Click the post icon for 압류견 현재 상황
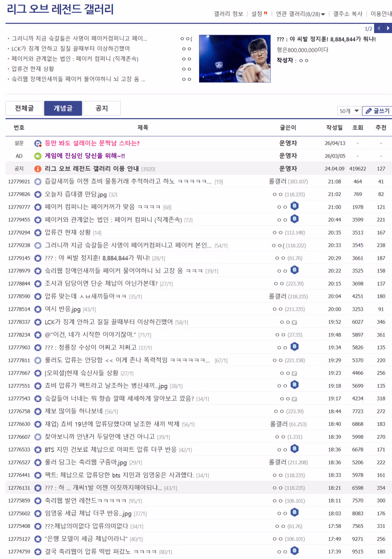Image resolution: width=392 pixels, height=559 pixels. tap(38, 232)
